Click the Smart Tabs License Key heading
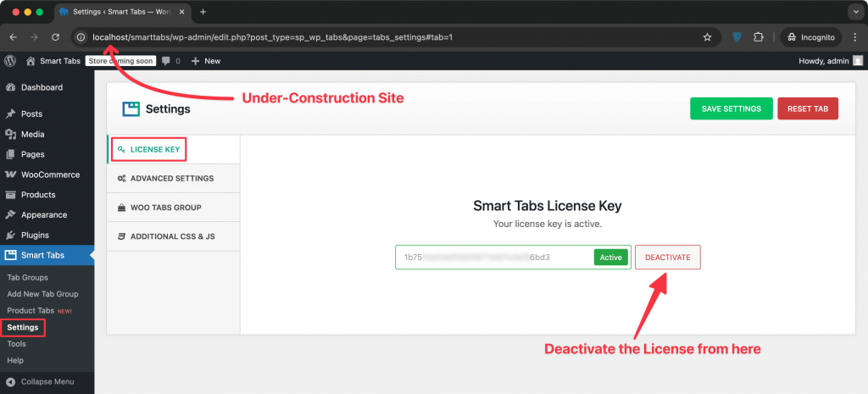 click(x=548, y=206)
